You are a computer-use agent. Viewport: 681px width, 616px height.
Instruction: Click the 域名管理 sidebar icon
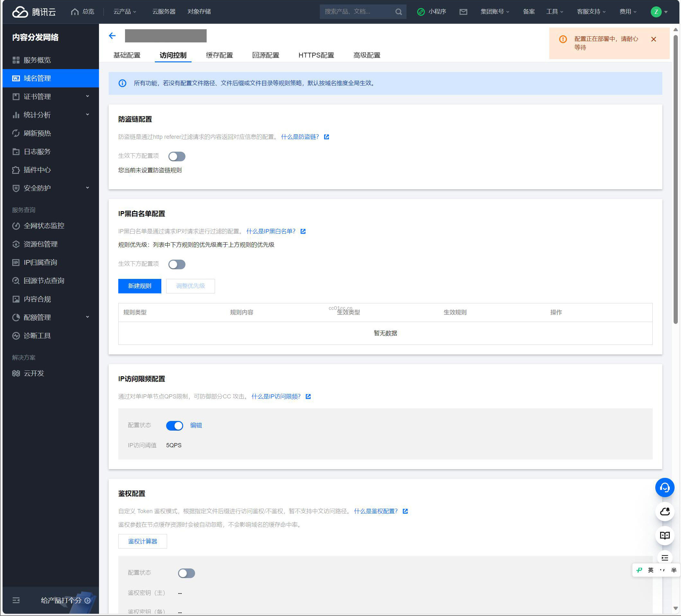(16, 78)
